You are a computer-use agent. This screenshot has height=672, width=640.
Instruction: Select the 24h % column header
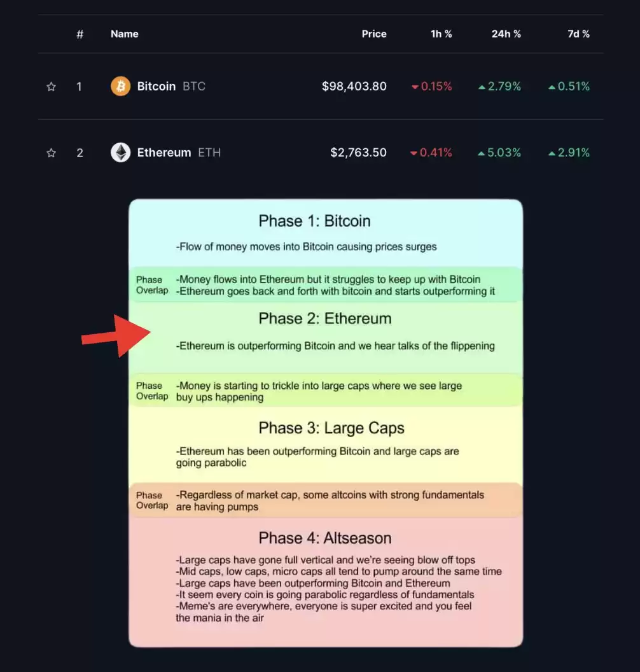[506, 34]
